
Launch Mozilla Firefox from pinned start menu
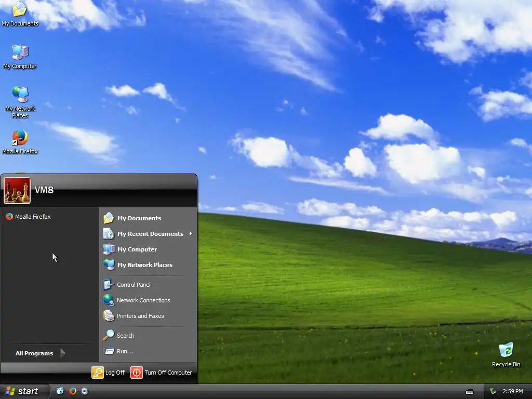pyautogui.click(x=29, y=217)
